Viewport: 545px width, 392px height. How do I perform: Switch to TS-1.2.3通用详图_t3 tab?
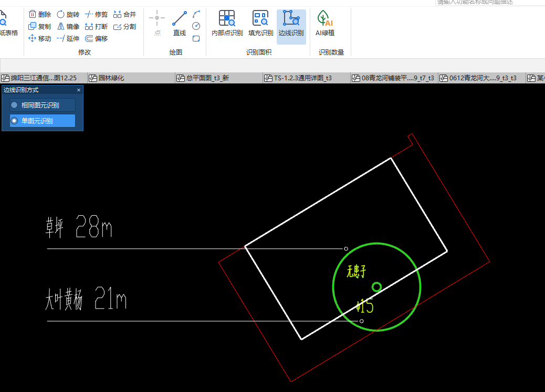302,78
